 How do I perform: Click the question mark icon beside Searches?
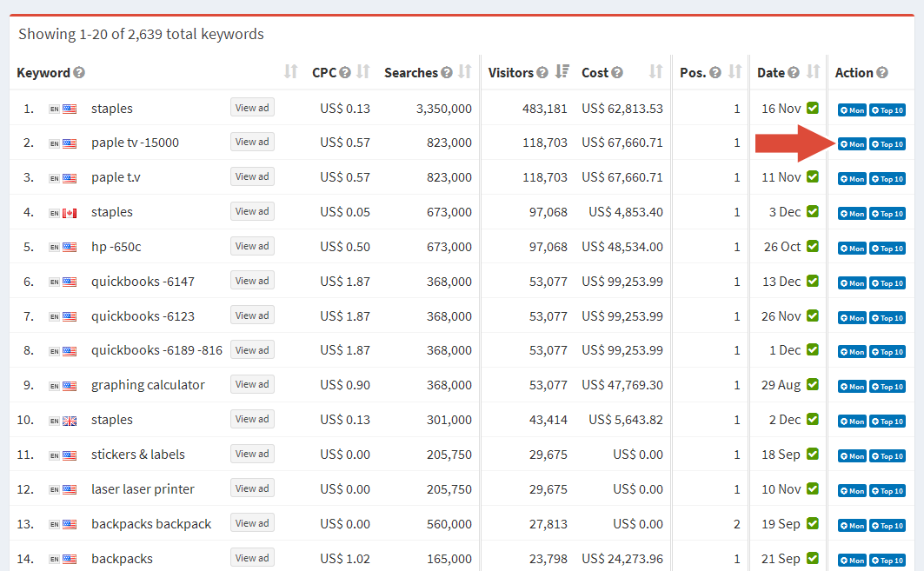tap(447, 73)
